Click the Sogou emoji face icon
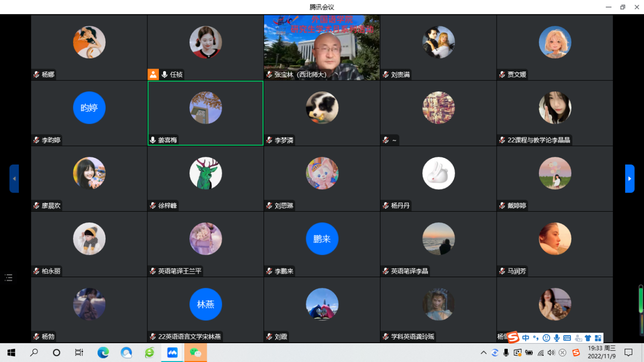644x362 pixels. pos(546,338)
